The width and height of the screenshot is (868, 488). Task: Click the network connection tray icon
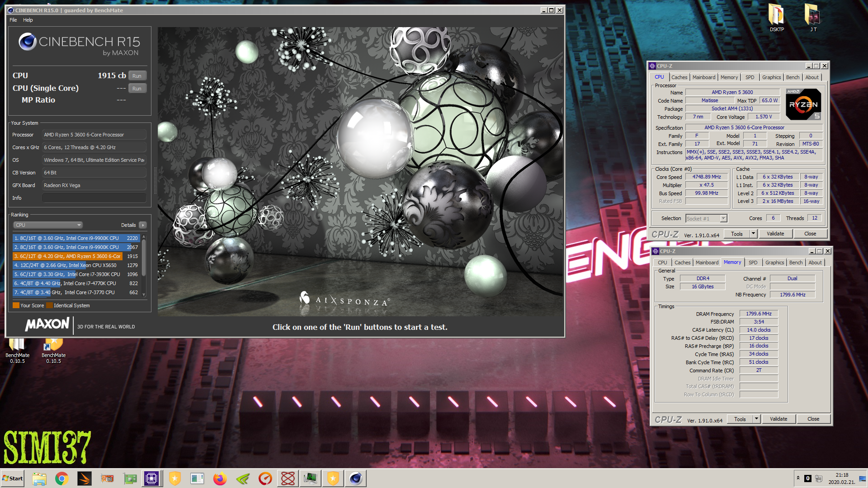coord(819,479)
